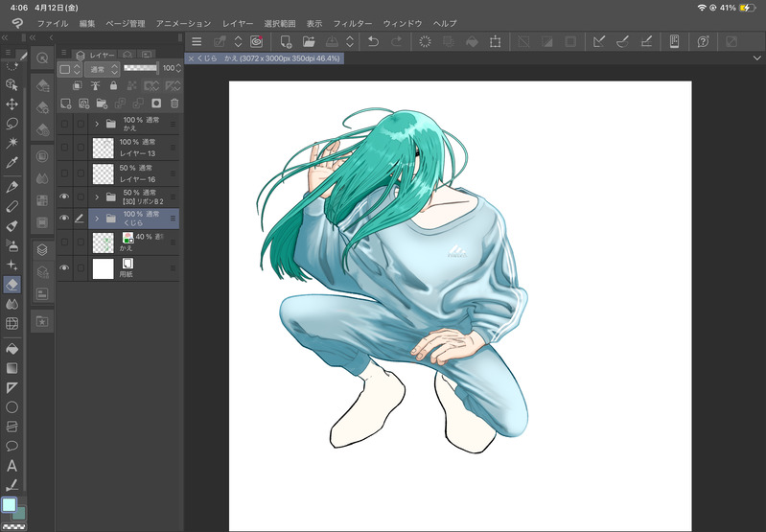Select the Text tool
766x532 pixels.
(12, 466)
